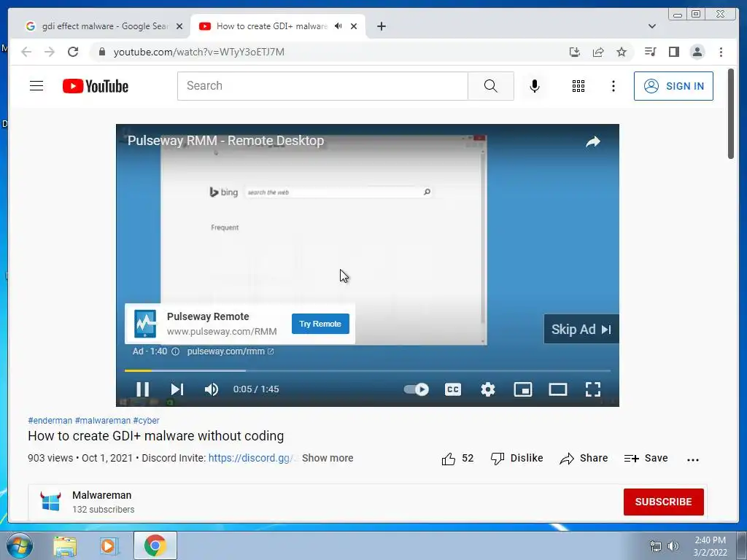Toggle theater mode
This screenshot has height=560, width=747.
point(558,389)
